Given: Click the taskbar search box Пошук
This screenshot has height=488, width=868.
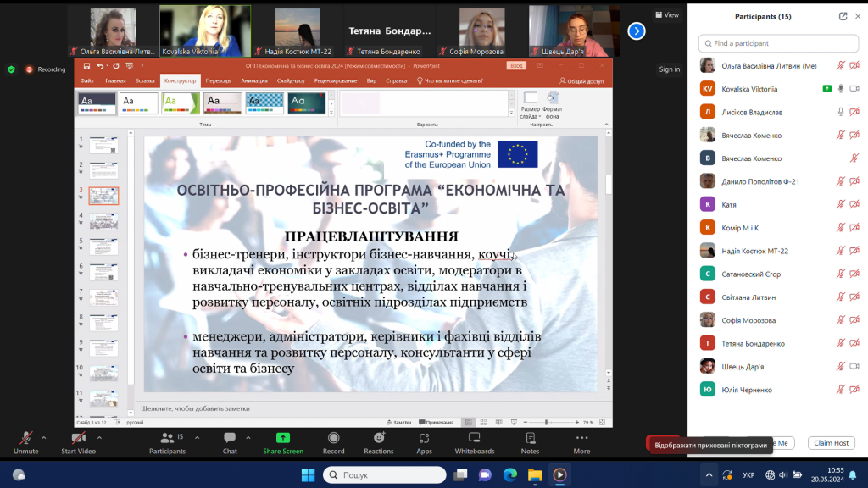Looking at the screenshot, I should [x=385, y=474].
